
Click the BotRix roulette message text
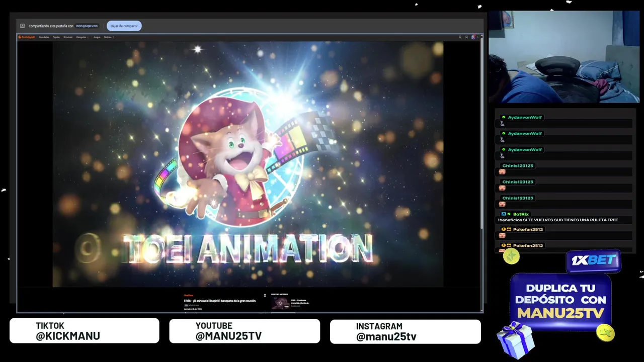558,220
